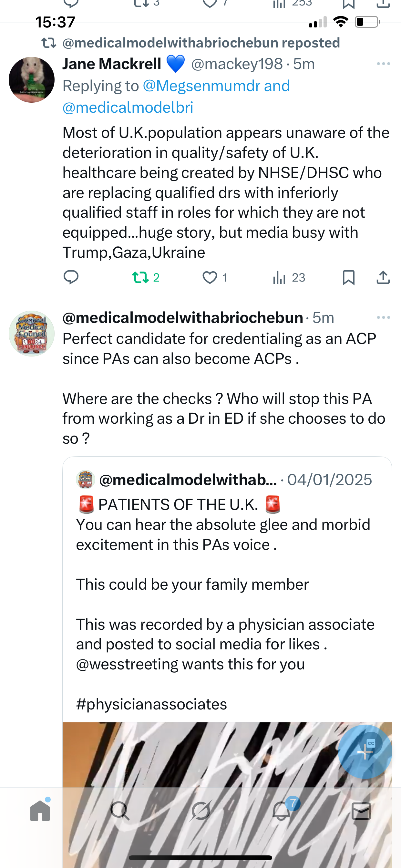This screenshot has height=868, width=401.
Task: Reply to Jane Mackrell's tweet
Action: 71,277
